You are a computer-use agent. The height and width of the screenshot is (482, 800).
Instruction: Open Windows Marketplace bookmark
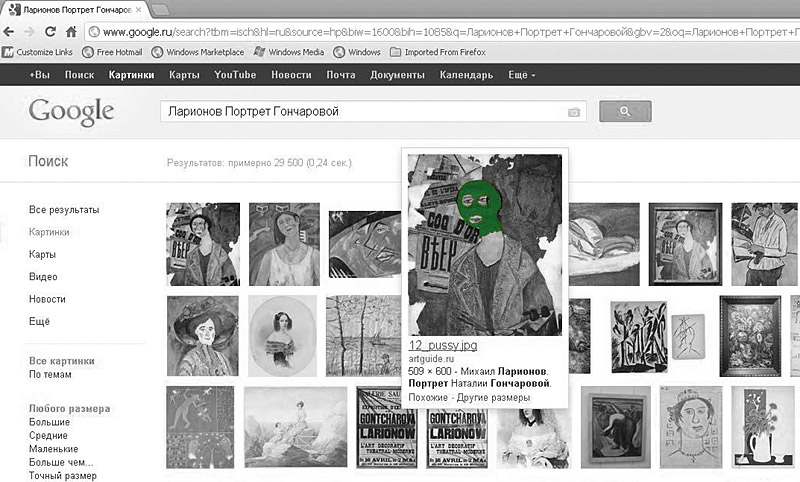pos(198,52)
